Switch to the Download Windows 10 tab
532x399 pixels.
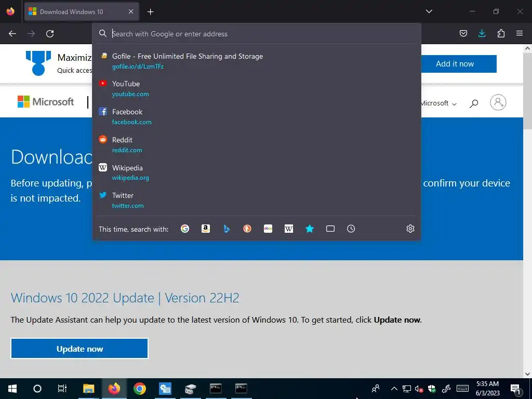pos(82,11)
